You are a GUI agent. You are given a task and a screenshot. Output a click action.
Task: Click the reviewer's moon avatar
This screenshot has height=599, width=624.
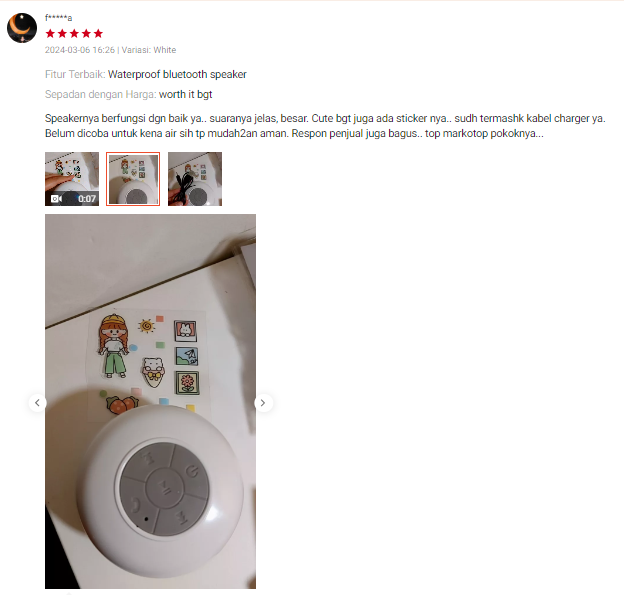tap(22, 28)
